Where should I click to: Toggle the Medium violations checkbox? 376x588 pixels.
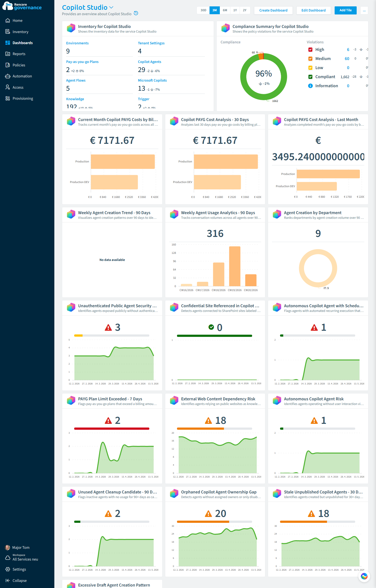coord(310,59)
